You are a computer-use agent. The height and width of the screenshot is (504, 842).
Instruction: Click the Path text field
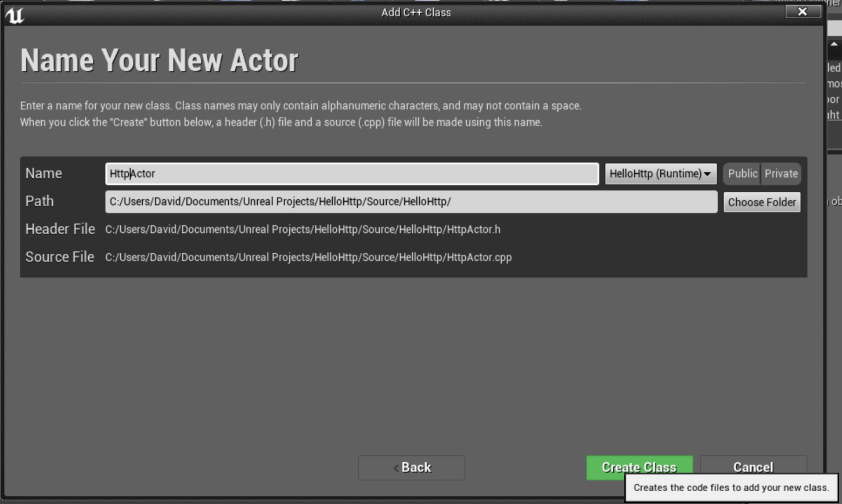tap(411, 201)
